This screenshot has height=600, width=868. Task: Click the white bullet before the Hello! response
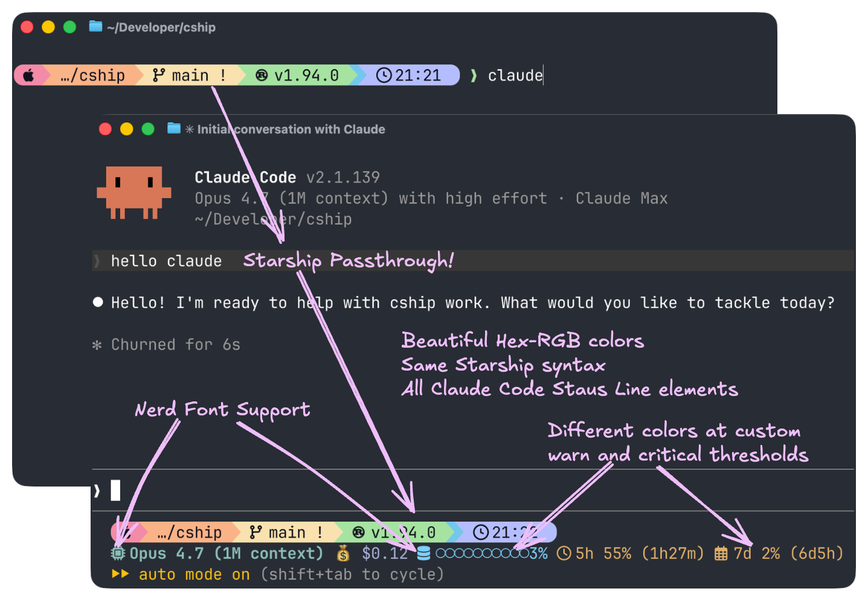pyautogui.click(x=98, y=302)
